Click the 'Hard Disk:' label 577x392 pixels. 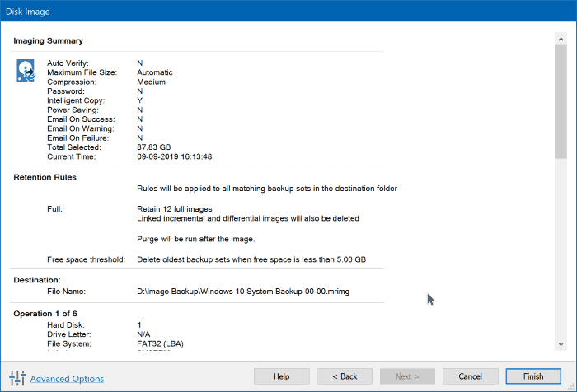66,325
